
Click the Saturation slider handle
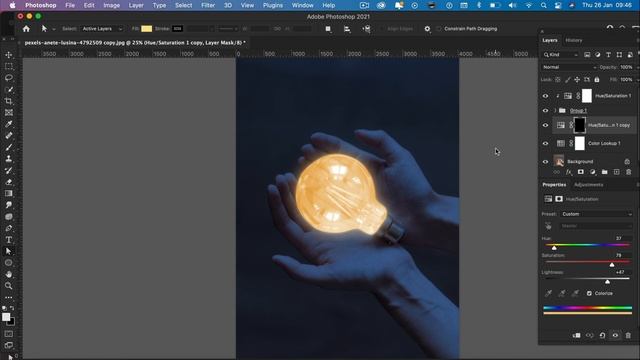(x=611, y=265)
